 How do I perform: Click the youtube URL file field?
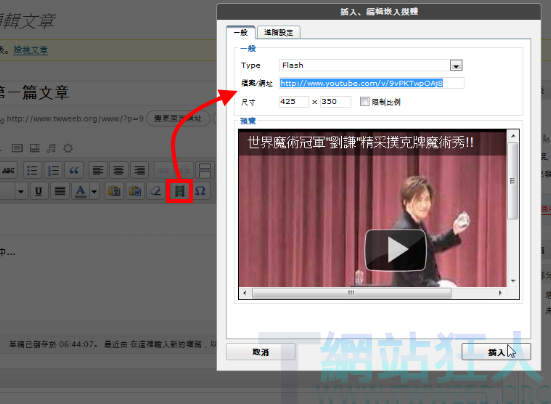371,83
